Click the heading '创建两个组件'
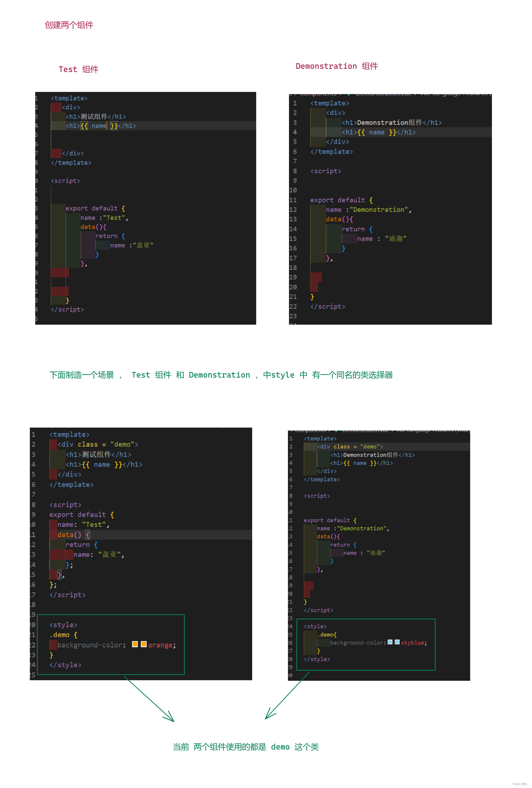The height and width of the screenshot is (788, 532). [69, 25]
